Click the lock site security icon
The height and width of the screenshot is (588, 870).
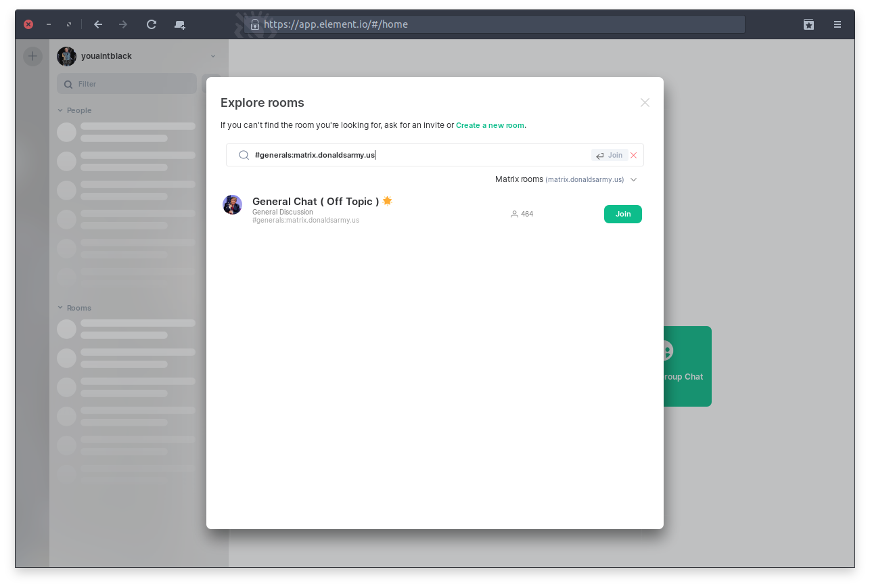click(x=255, y=24)
